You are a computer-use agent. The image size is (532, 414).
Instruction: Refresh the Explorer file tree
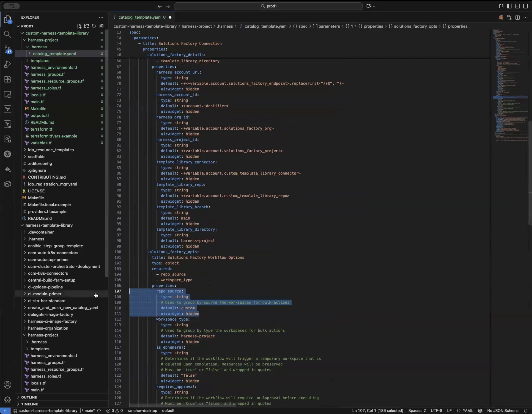[94, 26]
